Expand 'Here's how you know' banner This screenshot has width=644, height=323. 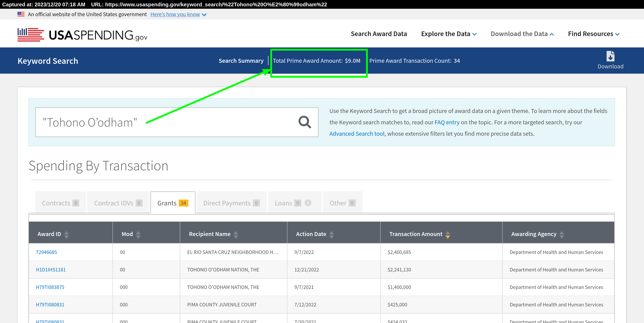click(x=178, y=14)
